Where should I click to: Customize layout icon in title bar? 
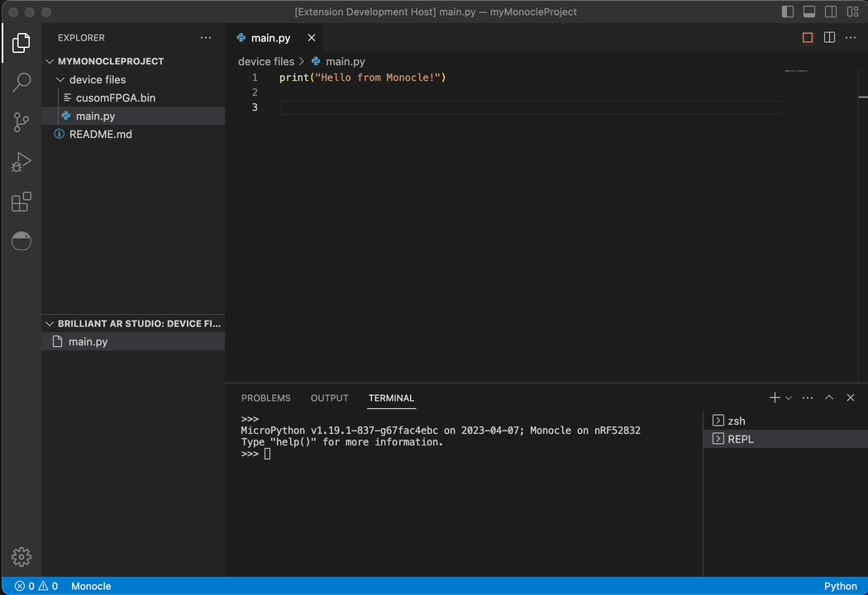[x=852, y=12]
